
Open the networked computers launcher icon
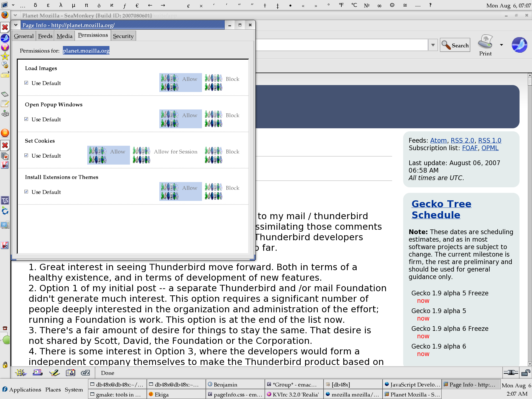coord(5,225)
